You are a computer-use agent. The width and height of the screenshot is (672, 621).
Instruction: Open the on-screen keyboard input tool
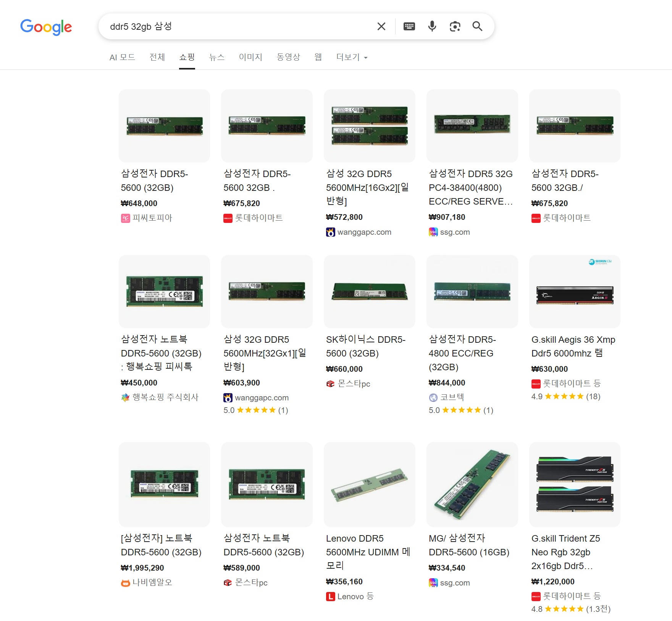click(x=409, y=26)
